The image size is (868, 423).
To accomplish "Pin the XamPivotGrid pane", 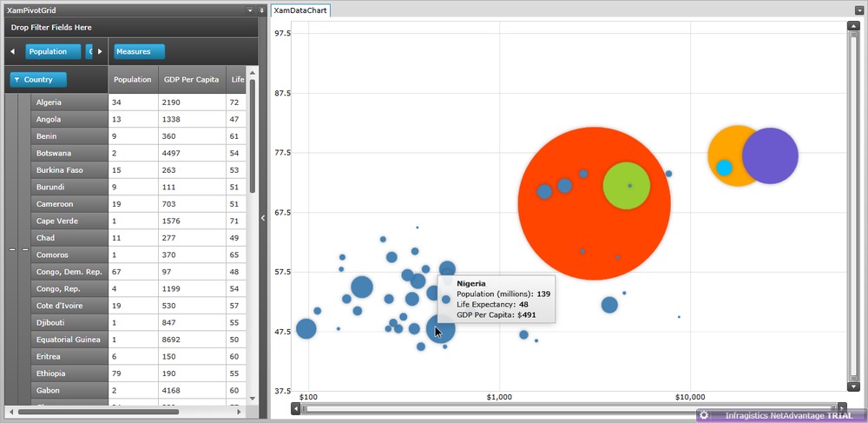I will pos(261,10).
